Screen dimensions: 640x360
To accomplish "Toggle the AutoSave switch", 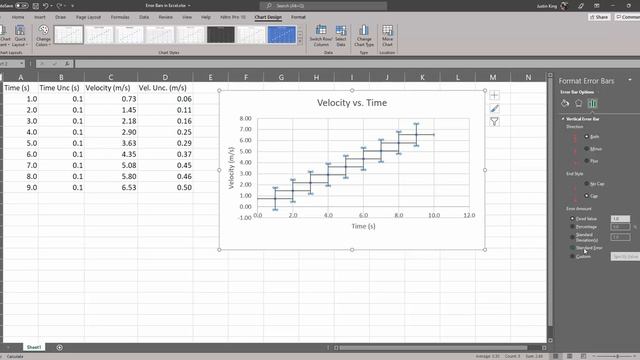I will point(21,6).
